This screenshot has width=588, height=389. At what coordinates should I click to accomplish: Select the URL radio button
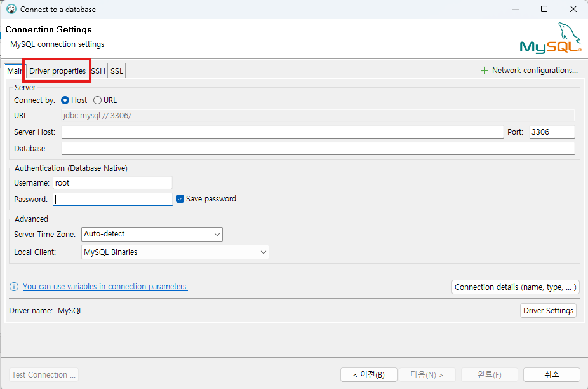(98, 100)
